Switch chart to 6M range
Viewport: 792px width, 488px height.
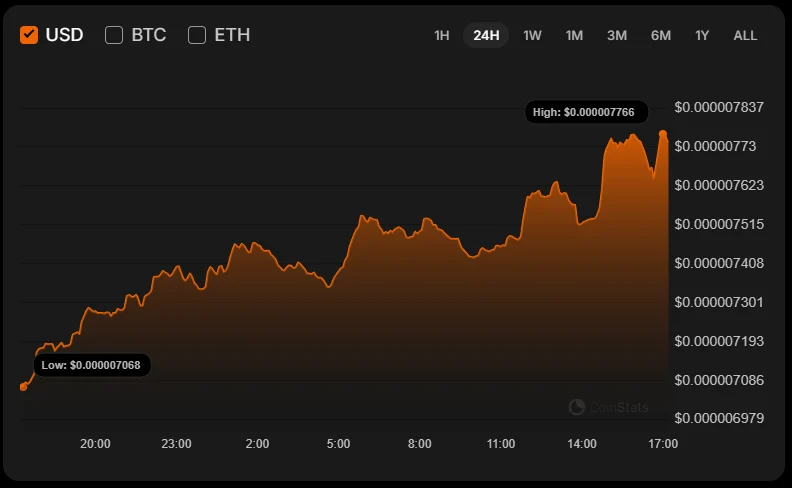pos(661,35)
